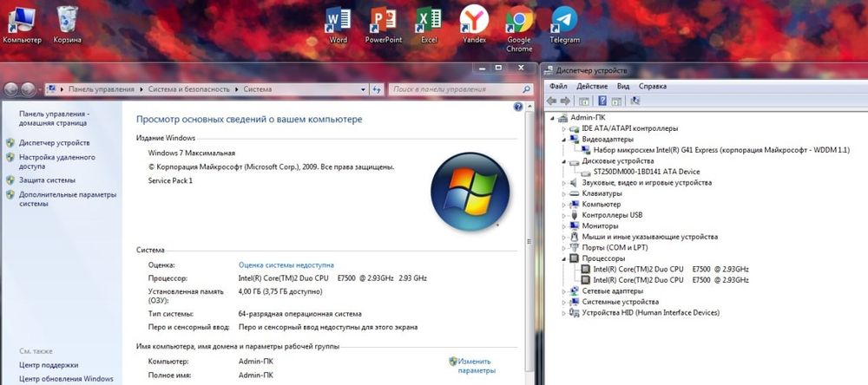Click the chip icon next to Процессоры
This screenshot has height=385, width=868.
[574, 258]
